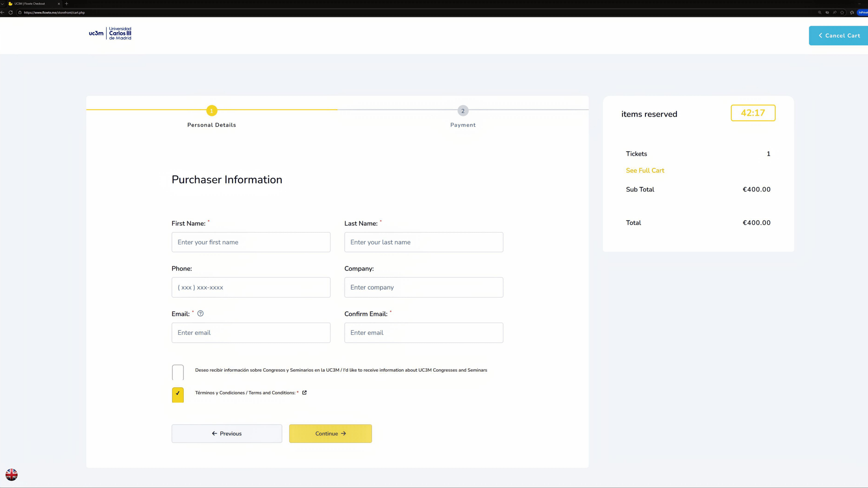Open Terms and Conditions external link icon

tap(304, 392)
